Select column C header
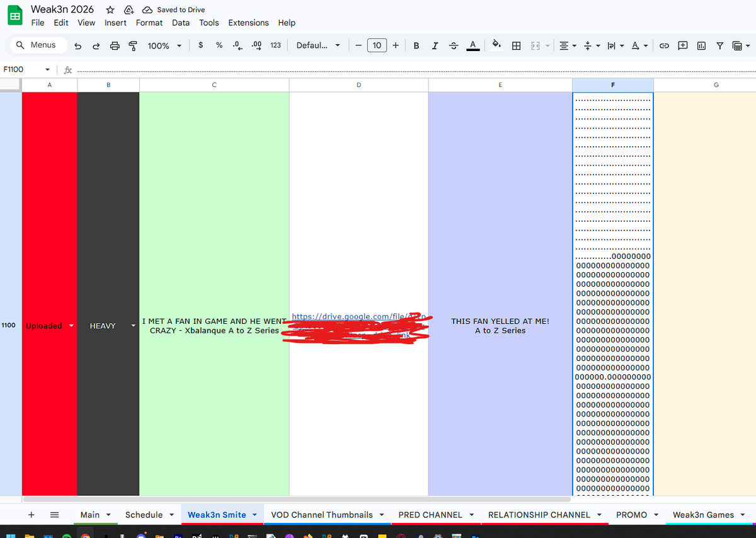The width and height of the screenshot is (756, 538). tap(214, 85)
